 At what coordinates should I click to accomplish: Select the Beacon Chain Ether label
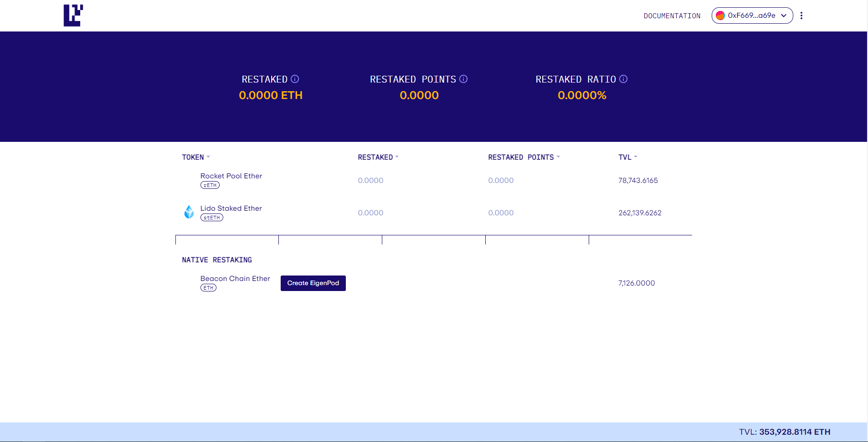point(235,279)
